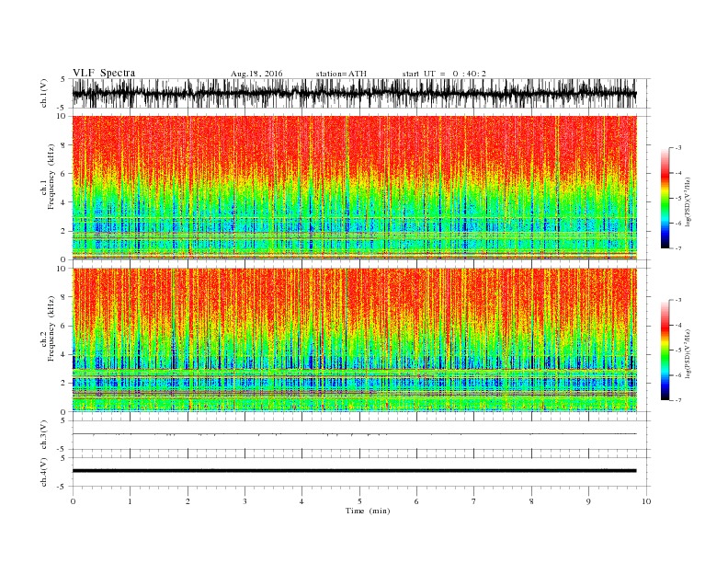Click the "-3" label on ch.2 colorbar
This screenshot has height=563, width=728.
pos(678,300)
